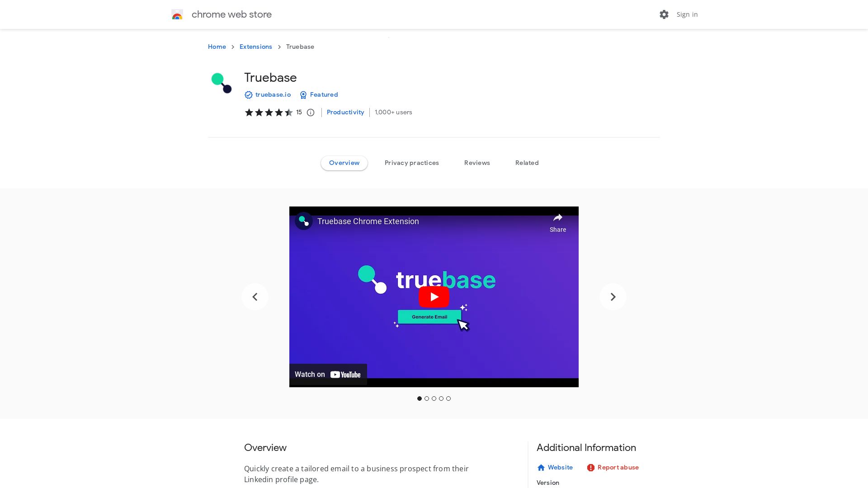
Task: Open the Privacy practices tab
Action: coord(411,163)
